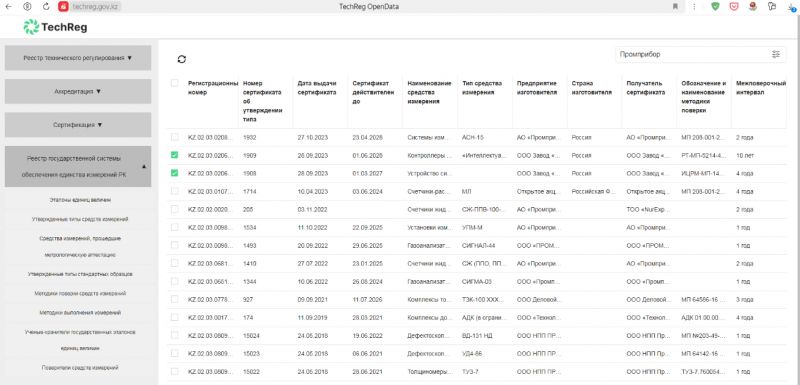This screenshot has height=385, width=800.
Task: Click the Российская Ф... country cell
Action: tap(592, 191)
